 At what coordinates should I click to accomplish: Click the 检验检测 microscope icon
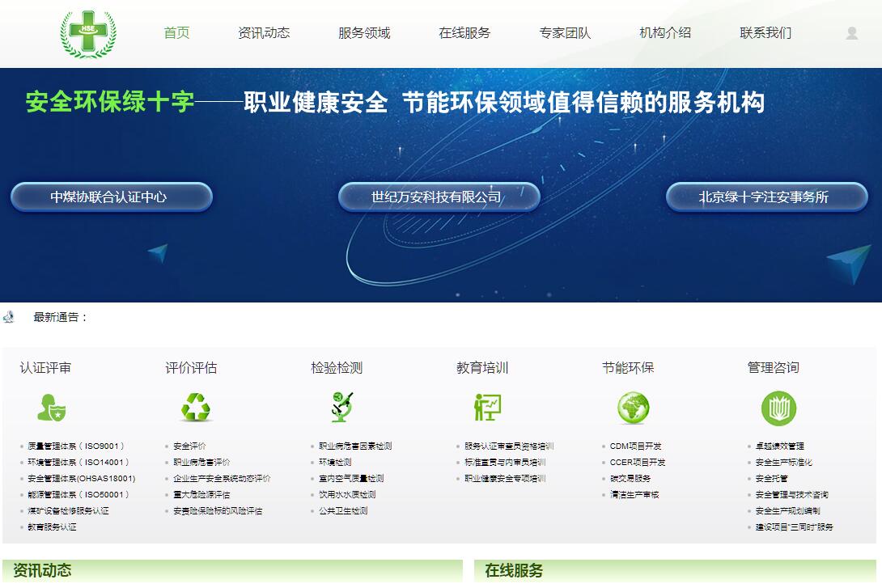[342, 408]
